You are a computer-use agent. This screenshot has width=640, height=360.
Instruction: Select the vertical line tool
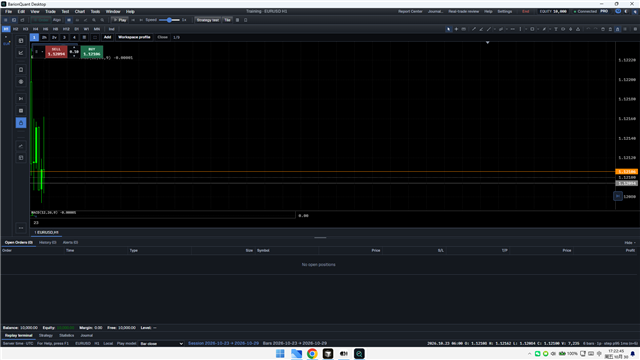(x=520, y=29)
